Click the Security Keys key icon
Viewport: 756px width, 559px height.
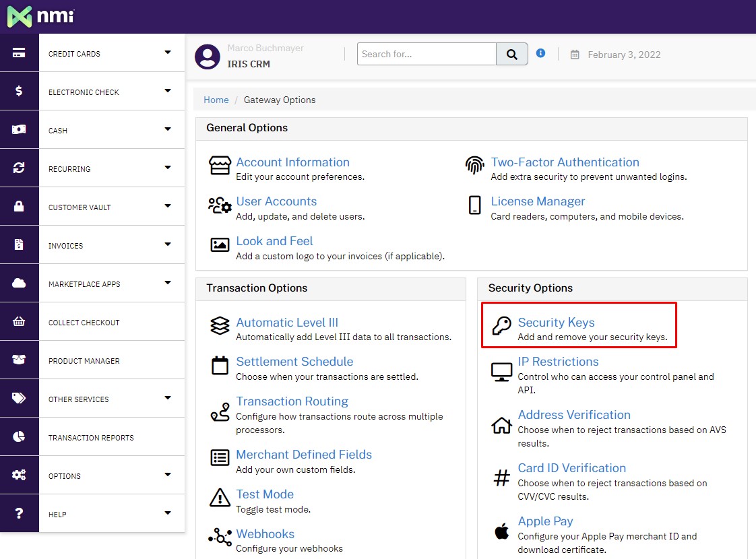click(x=501, y=325)
